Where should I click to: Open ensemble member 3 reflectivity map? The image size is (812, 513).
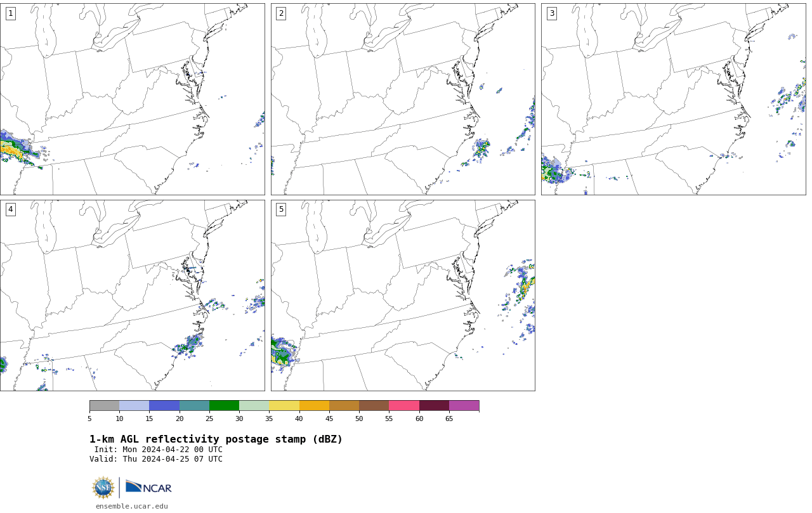(x=673, y=99)
